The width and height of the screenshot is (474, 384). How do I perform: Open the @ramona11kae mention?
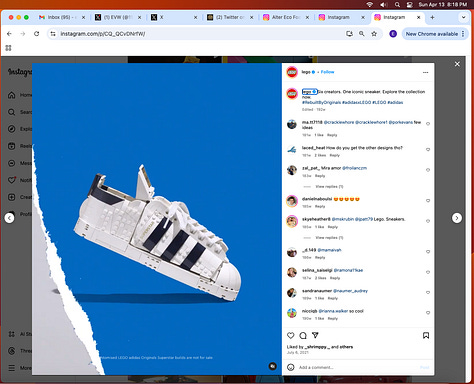348,270
